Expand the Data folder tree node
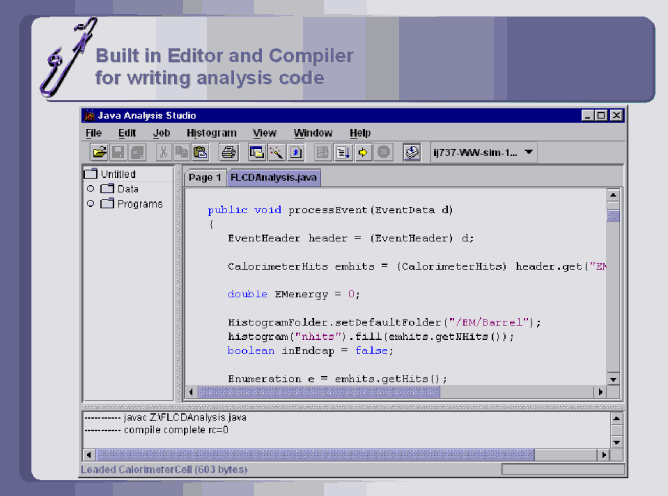 (91, 189)
